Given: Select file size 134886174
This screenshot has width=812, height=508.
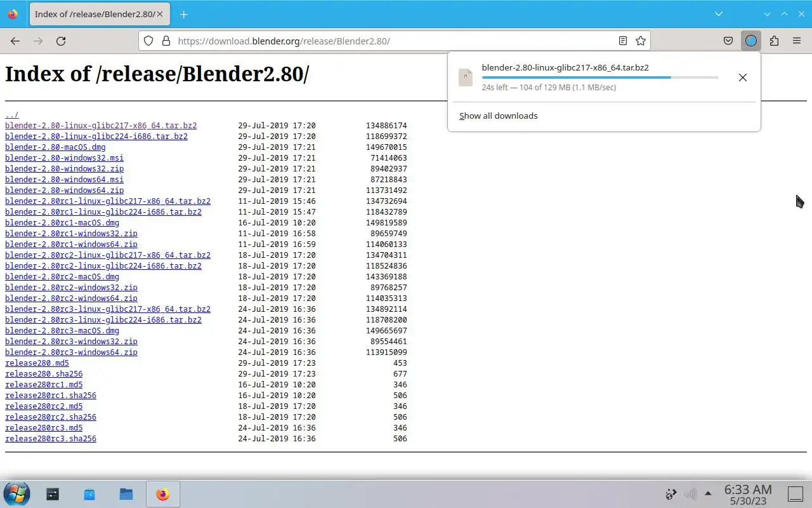Looking at the screenshot, I should (386, 126).
